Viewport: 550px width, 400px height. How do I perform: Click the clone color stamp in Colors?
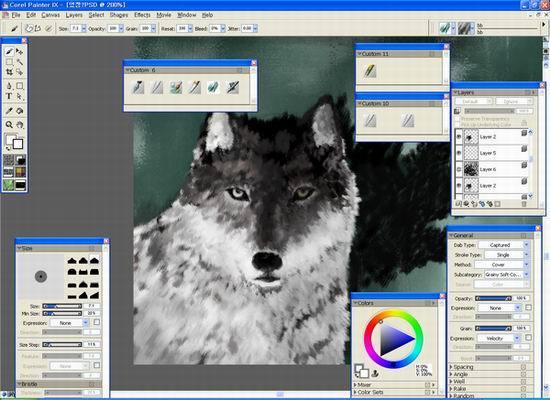click(375, 373)
